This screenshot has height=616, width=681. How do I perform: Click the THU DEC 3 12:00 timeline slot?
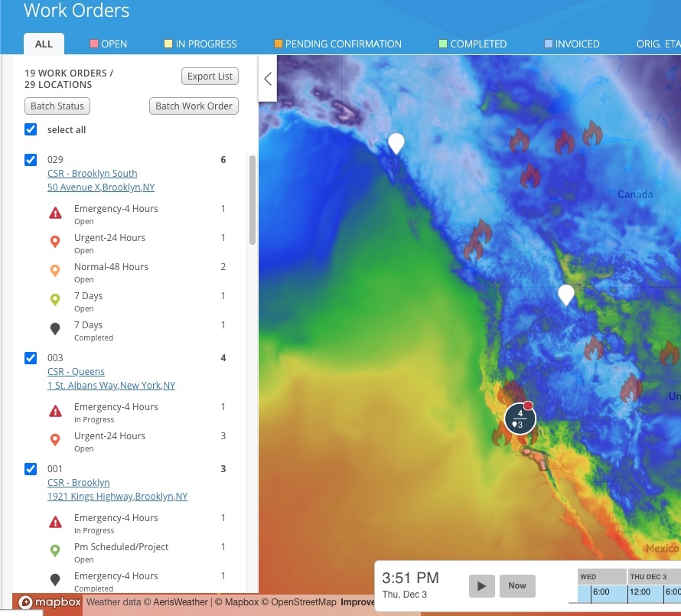point(640,592)
